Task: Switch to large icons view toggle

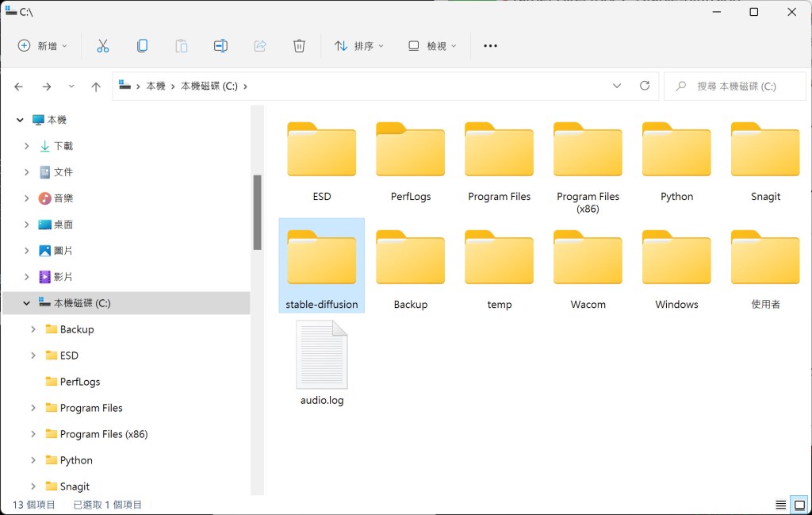Action: pos(799,505)
